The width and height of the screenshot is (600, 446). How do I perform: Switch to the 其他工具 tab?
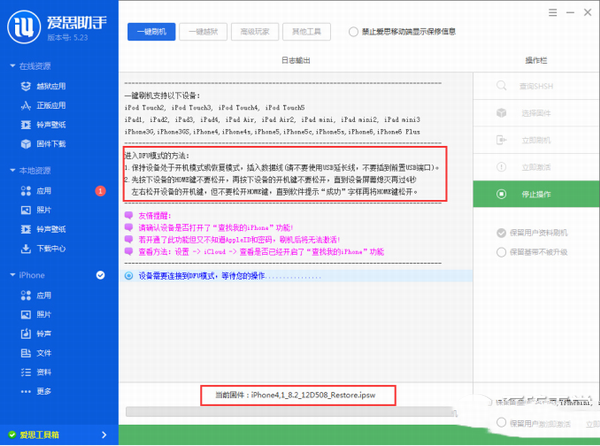coord(307,32)
